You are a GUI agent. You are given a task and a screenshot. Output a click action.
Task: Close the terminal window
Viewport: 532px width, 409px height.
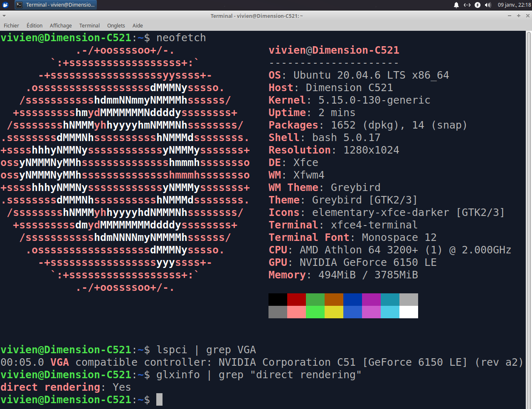[x=528, y=16]
